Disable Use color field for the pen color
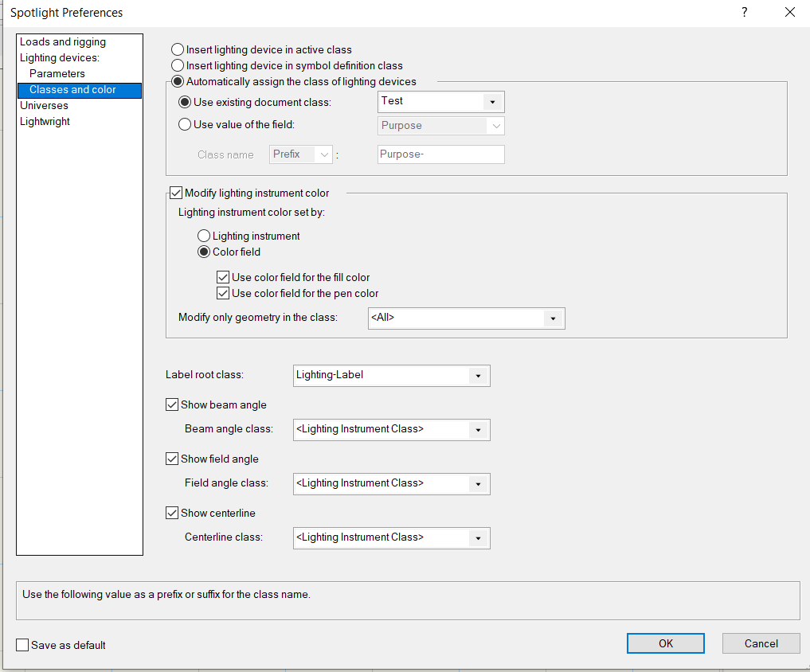The width and height of the screenshot is (810, 672). [224, 293]
